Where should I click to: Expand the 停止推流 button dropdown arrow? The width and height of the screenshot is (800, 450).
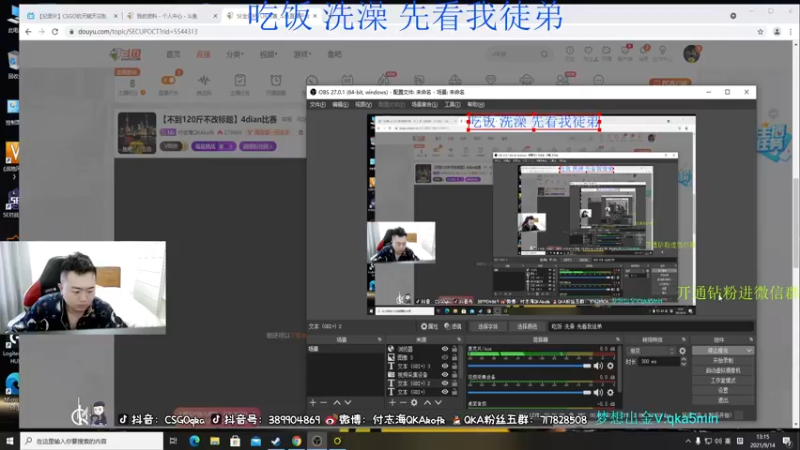pyautogui.click(x=748, y=351)
